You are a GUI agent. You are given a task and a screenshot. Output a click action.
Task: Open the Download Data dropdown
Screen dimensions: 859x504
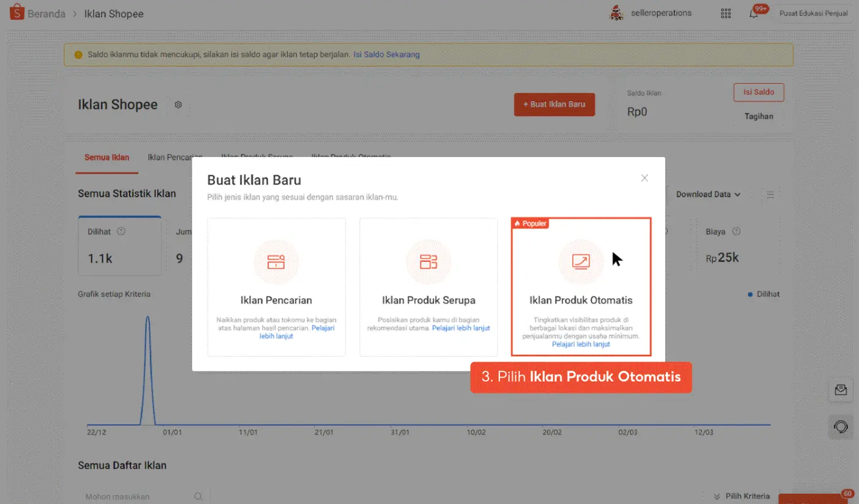coord(707,194)
